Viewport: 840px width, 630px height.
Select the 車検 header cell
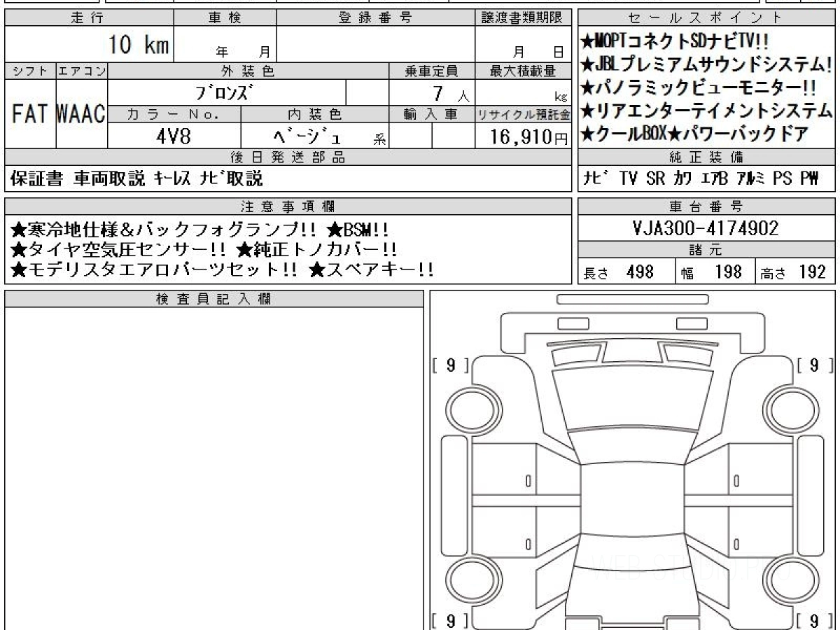pyautogui.click(x=225, y=18)
